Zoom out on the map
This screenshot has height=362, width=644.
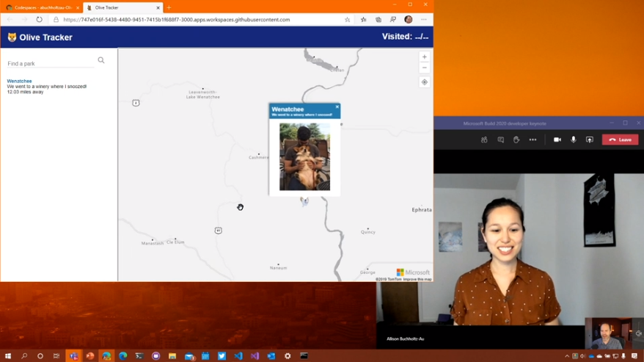pyautogui.click(x=424, y=68)
